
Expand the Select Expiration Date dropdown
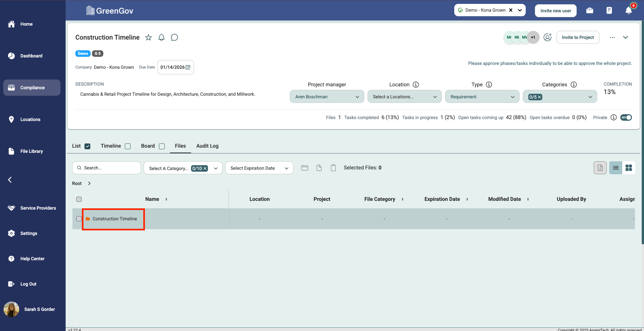click(259, 168)
